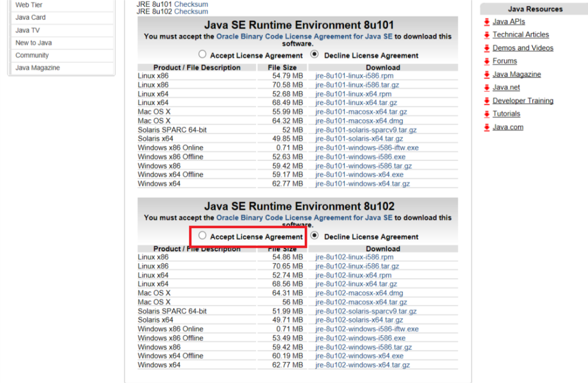Image resolution: width=588 pixels, height=383 pixels.
Task: Open Java.net resource link
Action: (506, 87)
